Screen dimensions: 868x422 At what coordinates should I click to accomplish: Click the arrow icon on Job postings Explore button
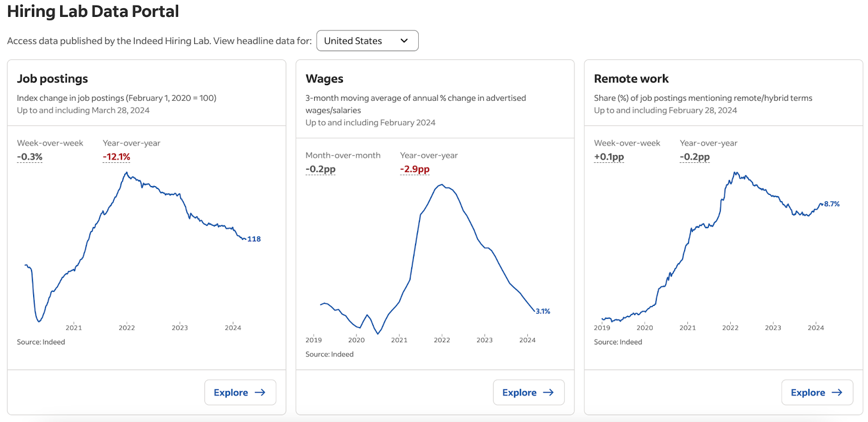click(x=261, y=392)
